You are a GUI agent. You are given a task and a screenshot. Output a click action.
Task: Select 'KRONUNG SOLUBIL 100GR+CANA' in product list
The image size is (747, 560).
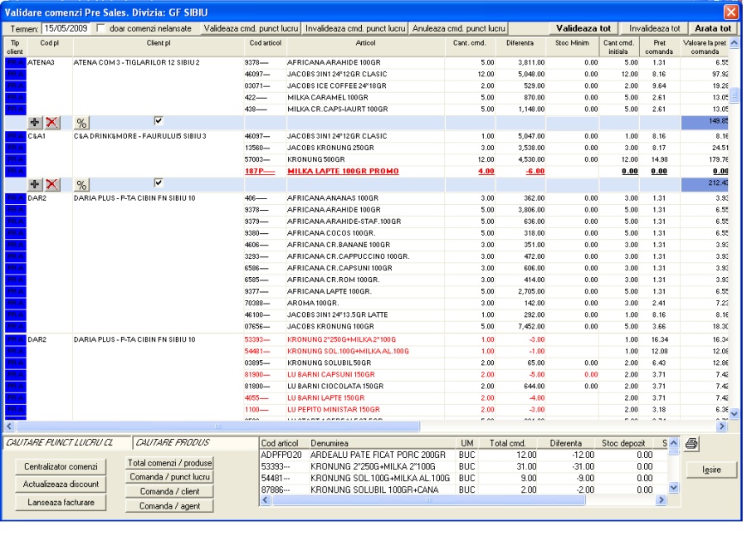374,490
